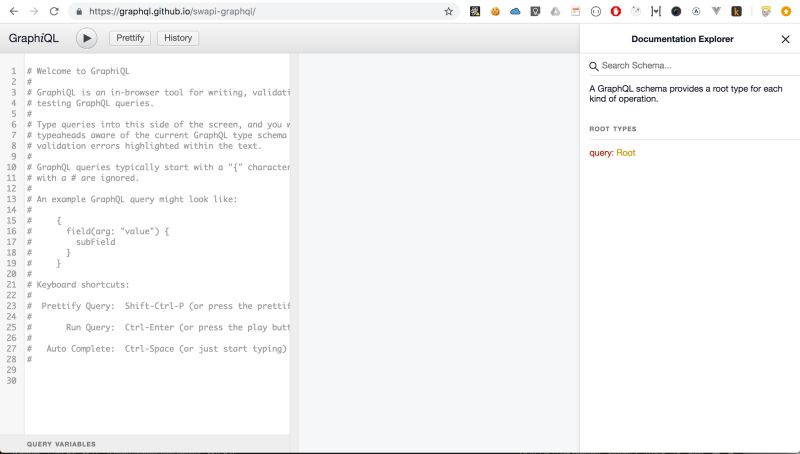Click the dark shield extension icon
This screenshot has height=454, width=800.
pyautogui.click(x=535, y=11)
